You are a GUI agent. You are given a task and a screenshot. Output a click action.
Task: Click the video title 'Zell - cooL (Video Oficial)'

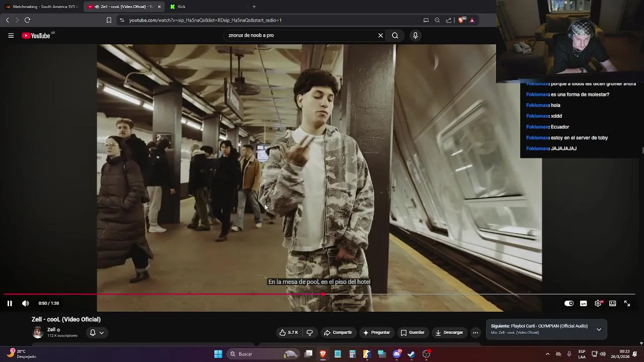(x=66, y=319)
